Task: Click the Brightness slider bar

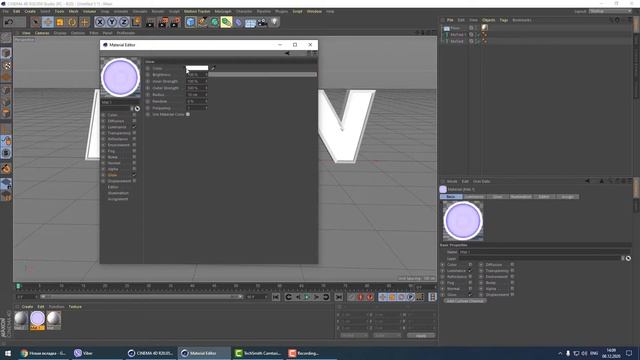Action: (x=262, y=75)
